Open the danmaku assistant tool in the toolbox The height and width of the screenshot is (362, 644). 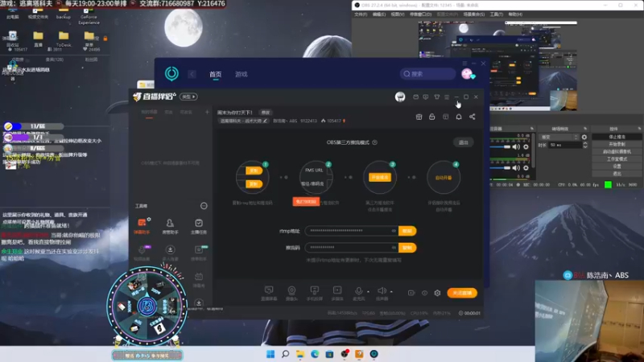(x=142, y=226)
